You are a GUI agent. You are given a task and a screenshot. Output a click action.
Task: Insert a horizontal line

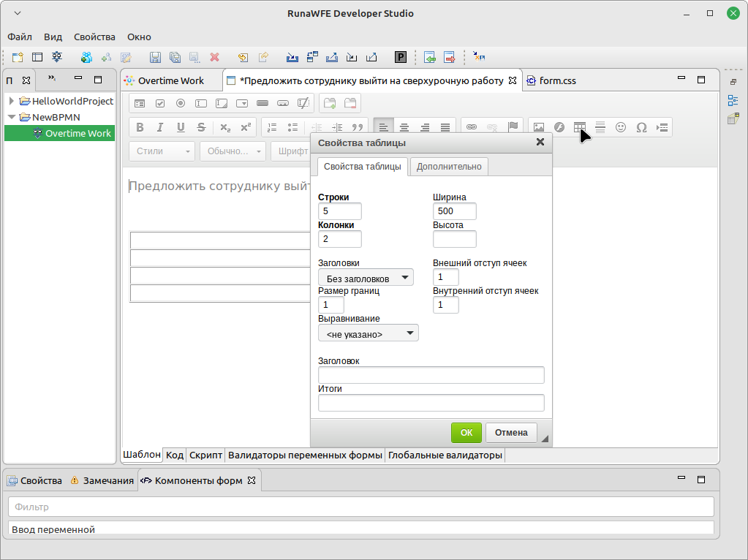point(600,127)
